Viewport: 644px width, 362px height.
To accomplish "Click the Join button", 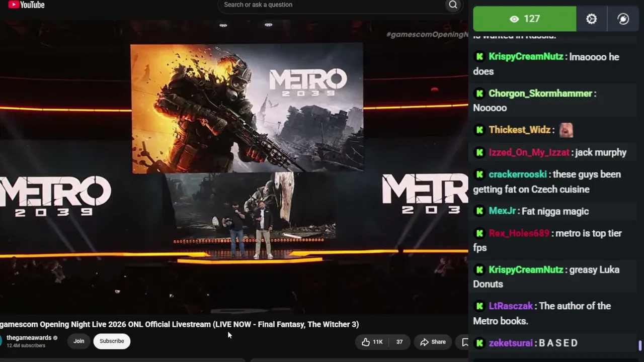I will [79, 341].
